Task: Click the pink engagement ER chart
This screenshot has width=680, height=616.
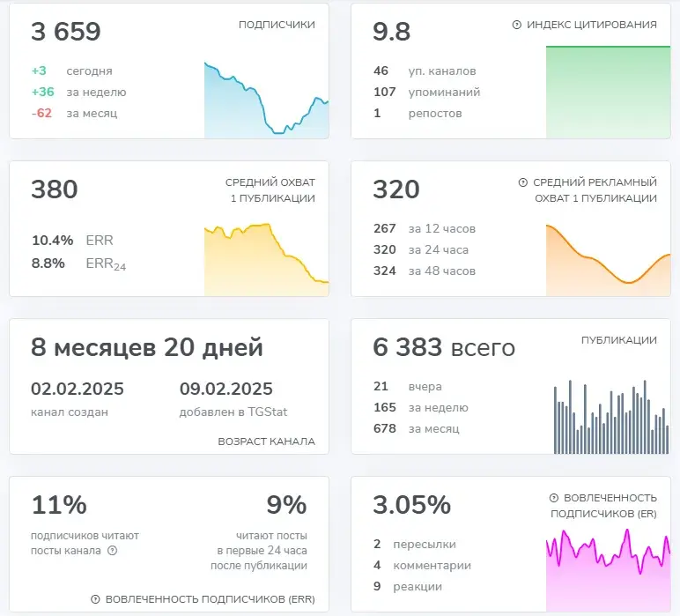Action: click(x=608, y=570)
